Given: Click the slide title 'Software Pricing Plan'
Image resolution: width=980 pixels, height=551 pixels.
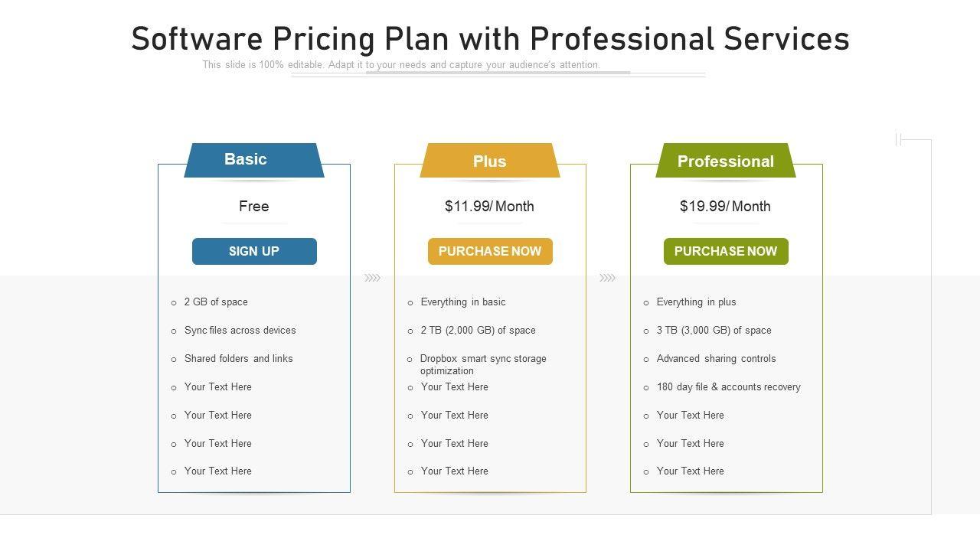Looking at the screenshot, I should [x=490, y=39].
